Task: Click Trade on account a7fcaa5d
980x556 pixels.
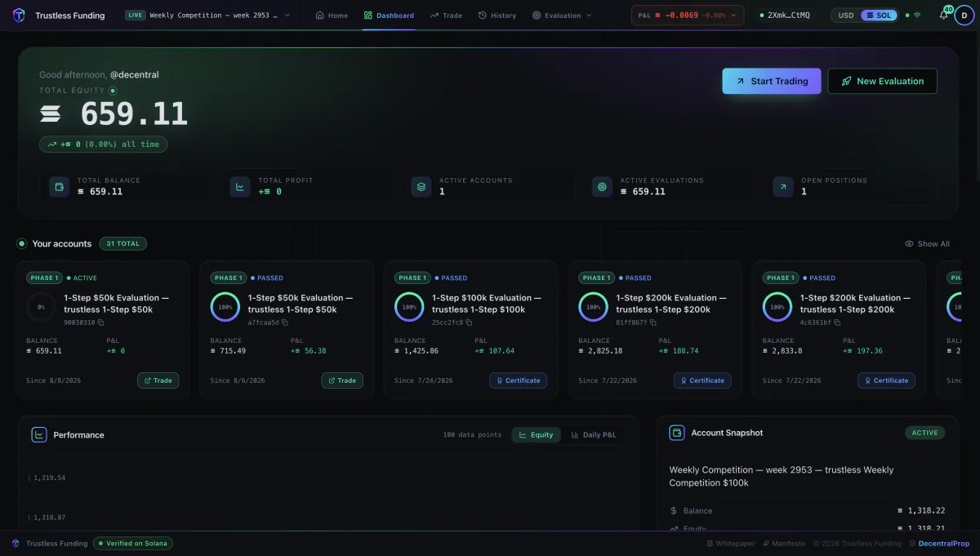Action: tap(342, 380)
